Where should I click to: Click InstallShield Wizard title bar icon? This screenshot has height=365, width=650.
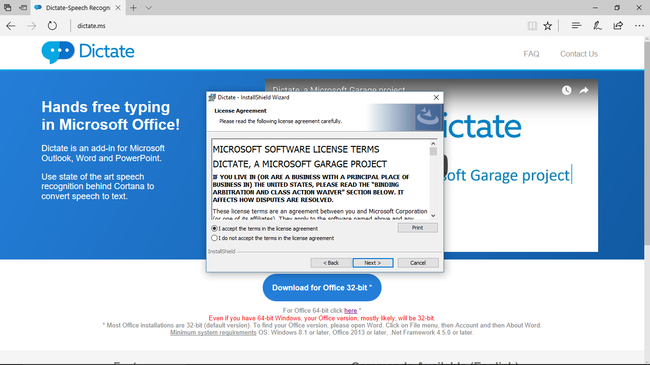212,97
